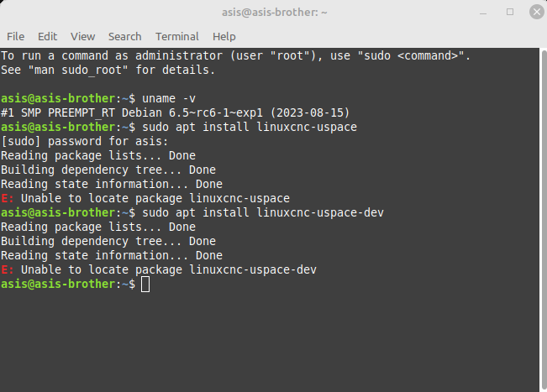Viewport: 547px width, 392px height.
Task: Maximize the terminal window
Action: point(510,12)
